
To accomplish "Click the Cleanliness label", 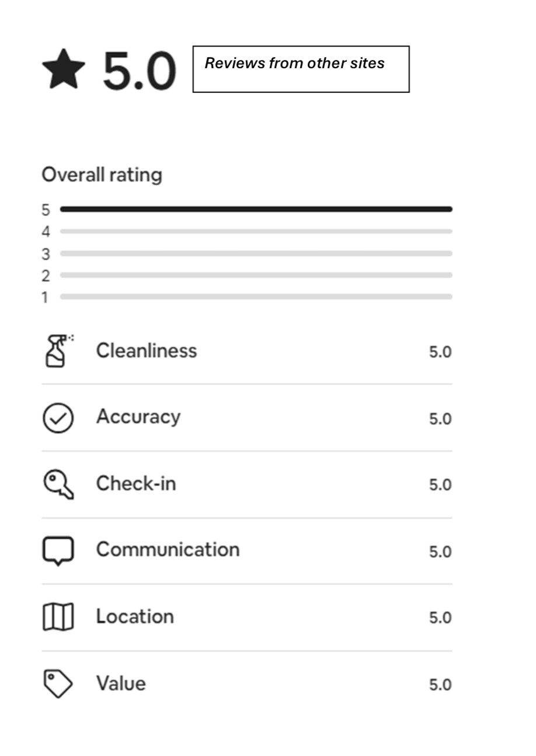I will click(147, 351).
